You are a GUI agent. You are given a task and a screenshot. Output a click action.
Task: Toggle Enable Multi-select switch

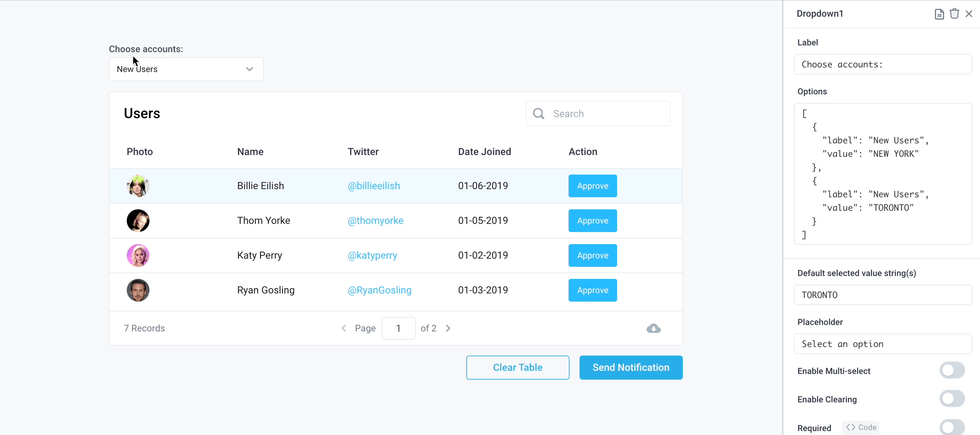952,371
